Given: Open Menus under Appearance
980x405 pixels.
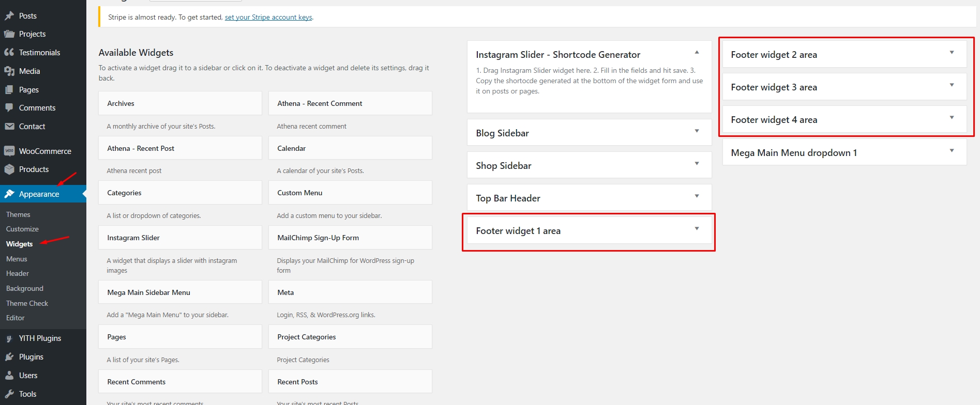Looking at the screenshot, I should tap(17, 259).
